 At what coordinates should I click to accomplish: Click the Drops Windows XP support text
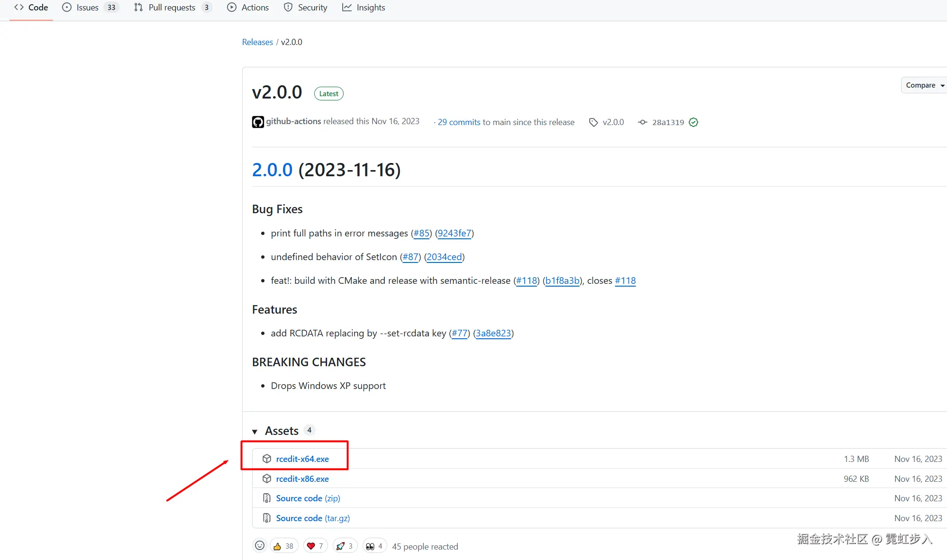(x=328, y=386)
